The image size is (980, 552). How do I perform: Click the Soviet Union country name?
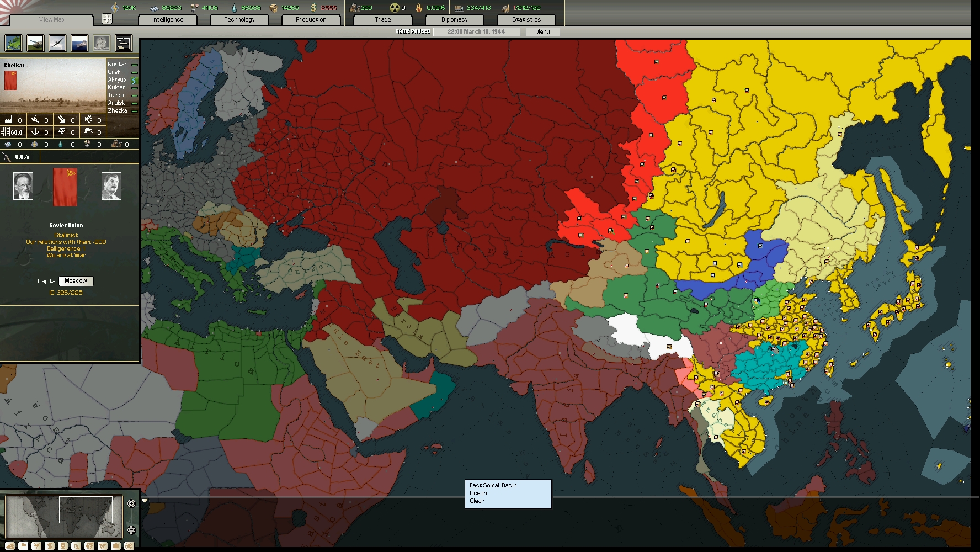(x=66, y=225)
